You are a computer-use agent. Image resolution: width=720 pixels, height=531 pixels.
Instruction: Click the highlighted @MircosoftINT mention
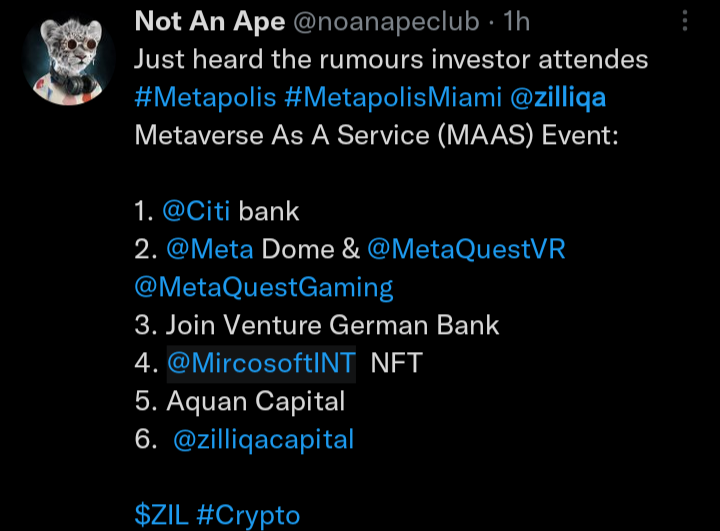click(x=261, y=363)
